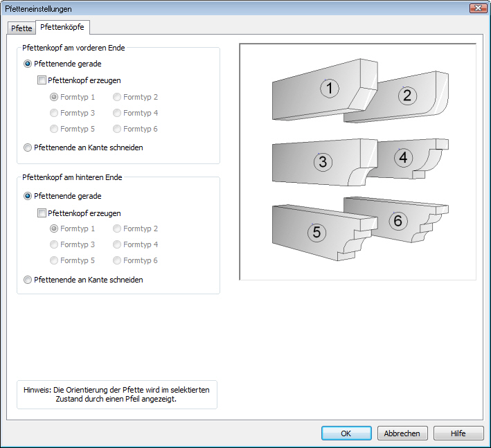491x448 pixels.
Task: Pick Formtyp 4 under hinteren Ende
Action: coord(135,244)
